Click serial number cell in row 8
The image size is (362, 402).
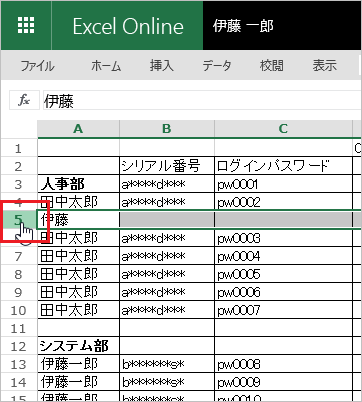(x=167, y=274)
